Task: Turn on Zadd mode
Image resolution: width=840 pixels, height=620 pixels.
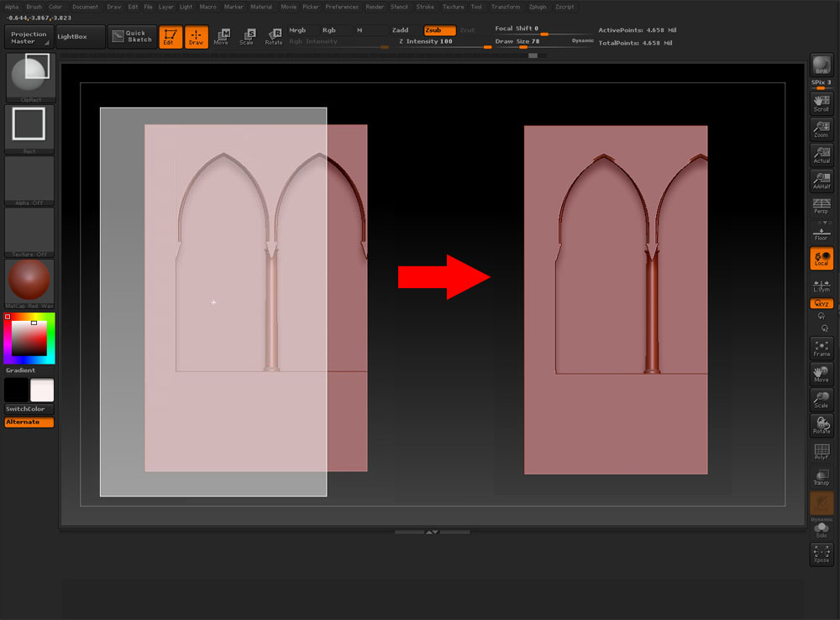Action: point(400,30)
